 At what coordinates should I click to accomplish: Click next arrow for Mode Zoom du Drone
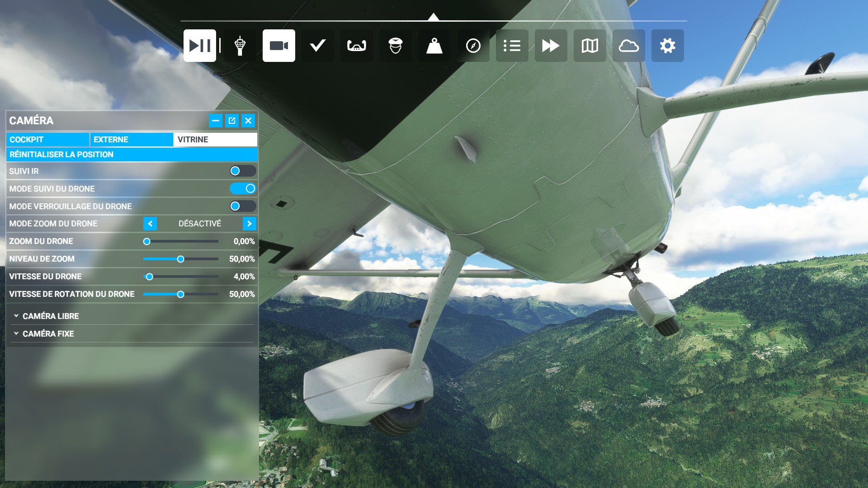249,224
